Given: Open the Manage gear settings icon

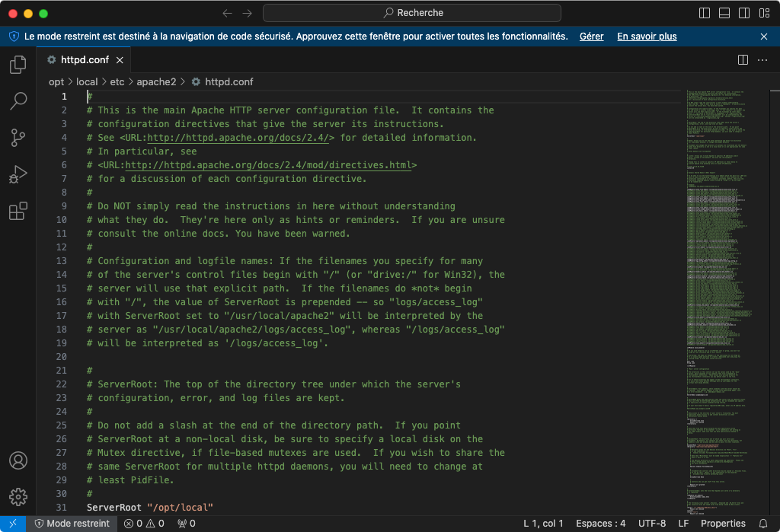Looking at the screenshot, I should coord(18,497).
